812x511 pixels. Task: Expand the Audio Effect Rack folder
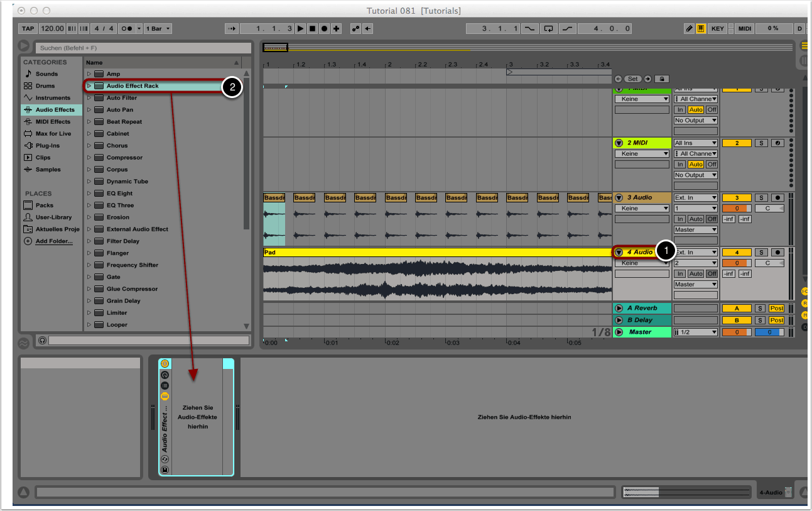point(89,86)
